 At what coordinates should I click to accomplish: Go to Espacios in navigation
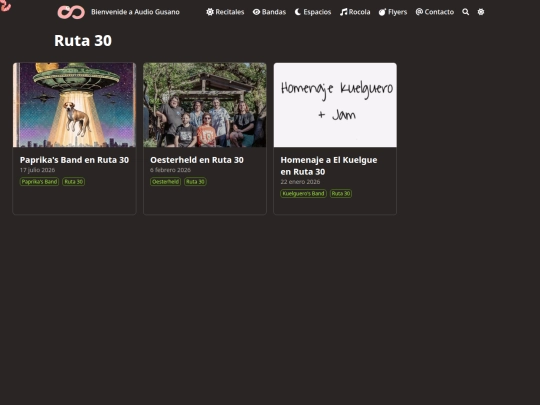tap(313, 12)
